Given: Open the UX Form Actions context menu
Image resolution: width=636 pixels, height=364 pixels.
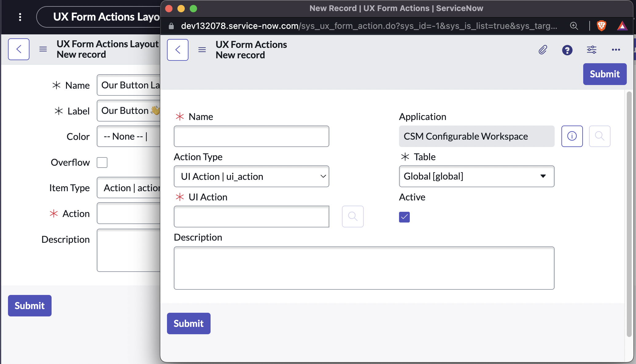Looking at the screenshot, I should (x=202, y=50).
